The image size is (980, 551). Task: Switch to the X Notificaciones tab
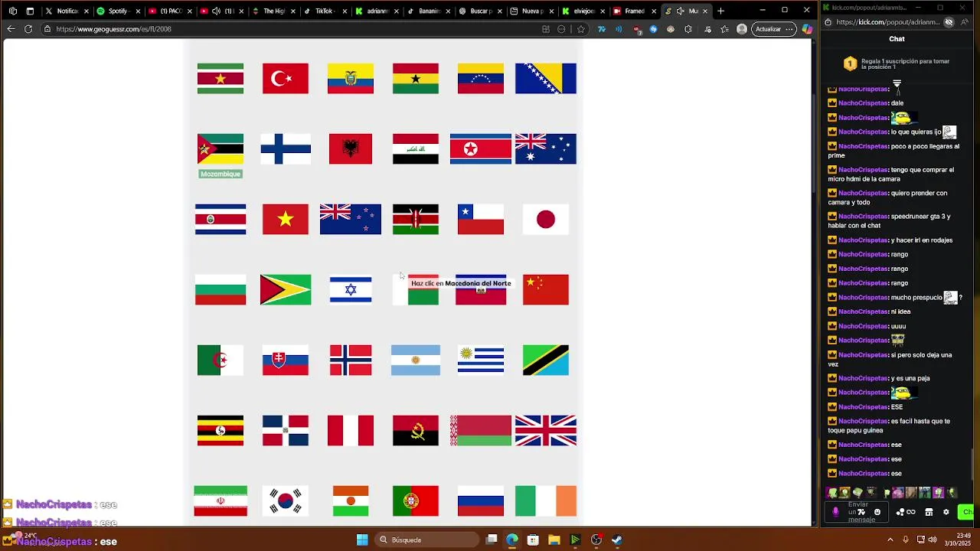click(67, 11)
